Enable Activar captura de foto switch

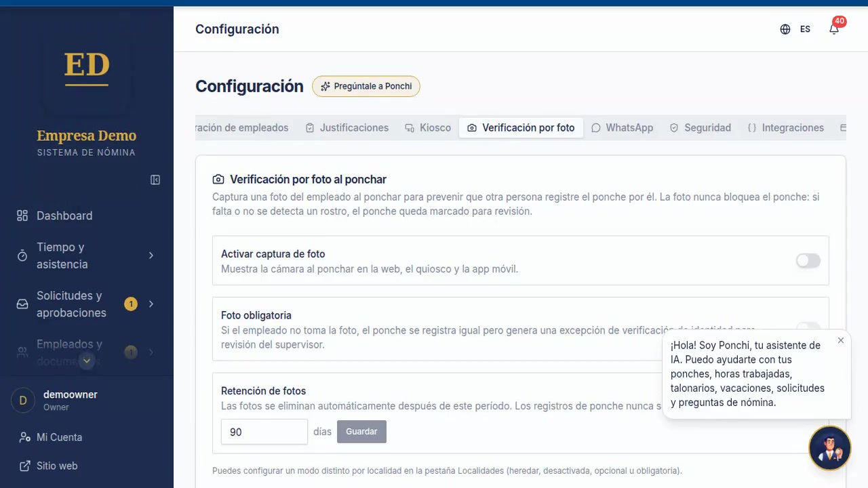pos(808,260)
